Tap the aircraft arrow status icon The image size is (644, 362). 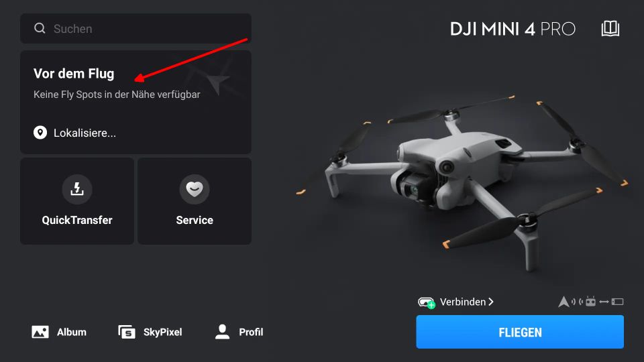563,302
